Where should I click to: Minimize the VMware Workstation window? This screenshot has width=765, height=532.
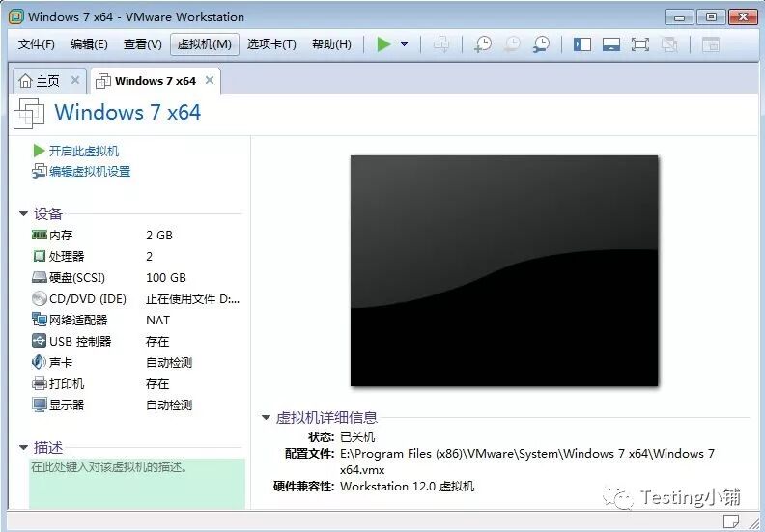(x=679, y=17)
